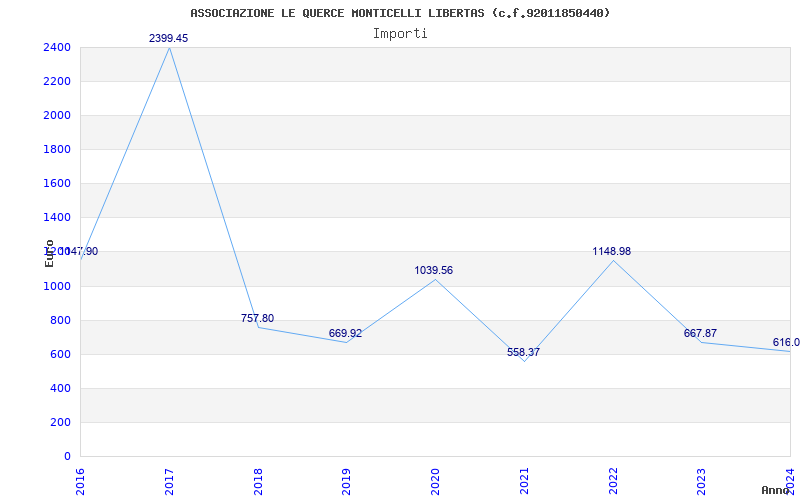Image resolution: width=800 pixels, height=500 pixels.
Task: Click the 1148.98 data label
Action: pos(612,252)
